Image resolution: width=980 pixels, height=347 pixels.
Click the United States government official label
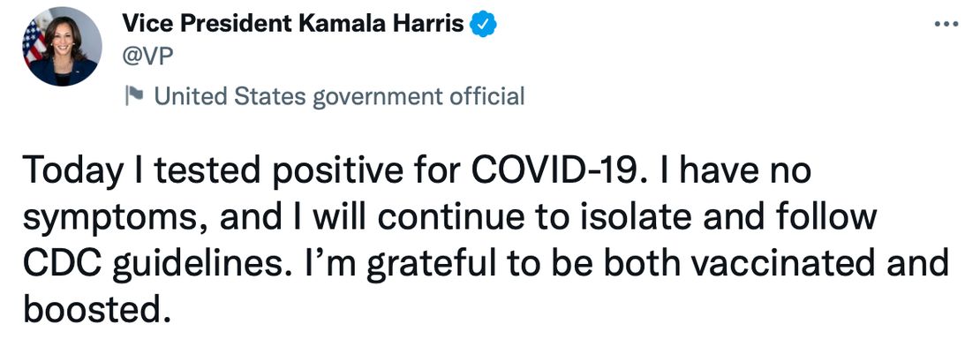[339, 96]
